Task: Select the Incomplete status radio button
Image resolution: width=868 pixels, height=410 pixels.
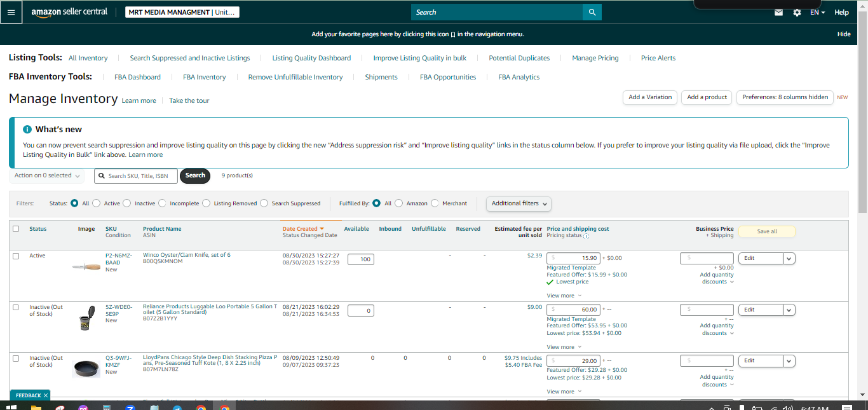Action: point(162,203)
